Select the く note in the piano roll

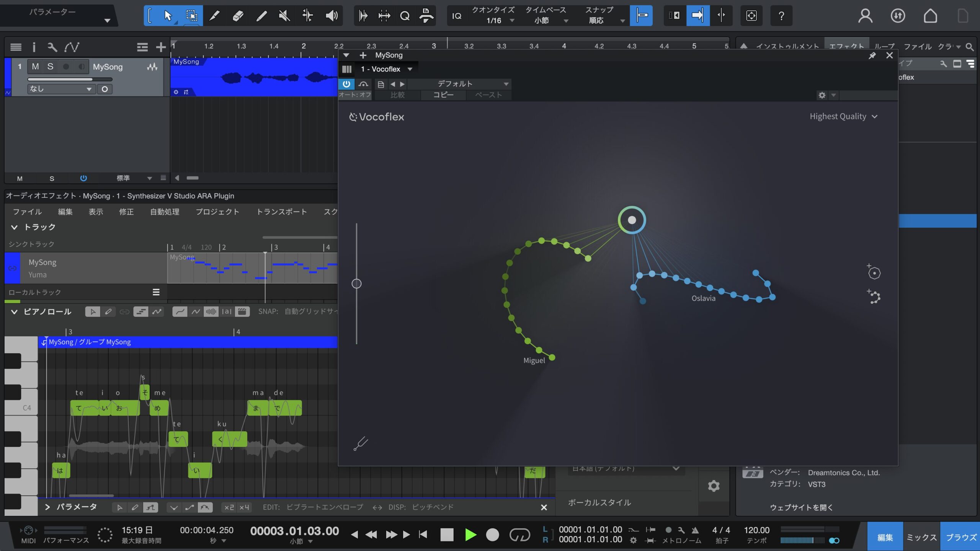(229, 439)
